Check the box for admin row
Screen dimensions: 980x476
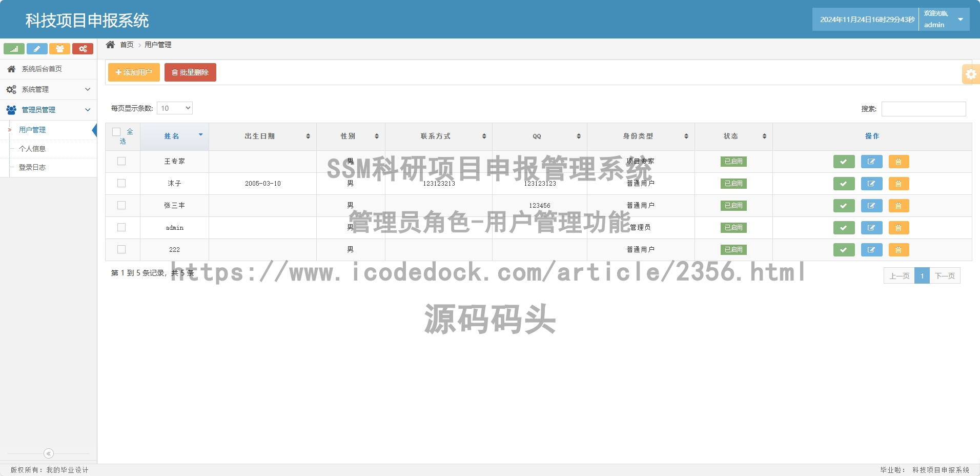121,227
